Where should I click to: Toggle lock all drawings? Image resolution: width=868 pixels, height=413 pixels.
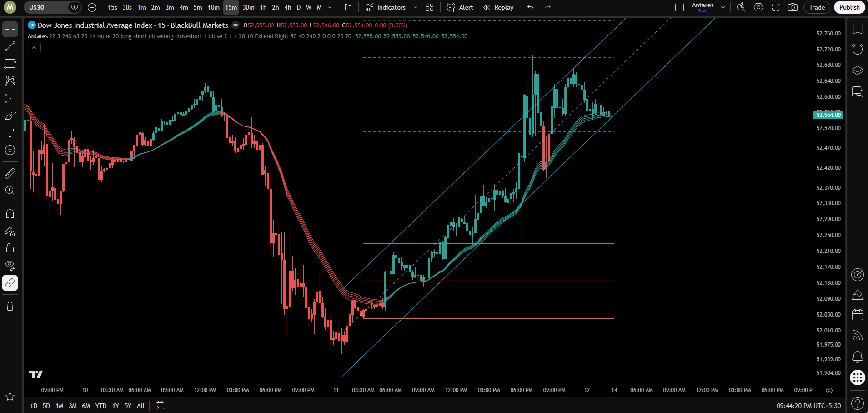click(10, 248)
